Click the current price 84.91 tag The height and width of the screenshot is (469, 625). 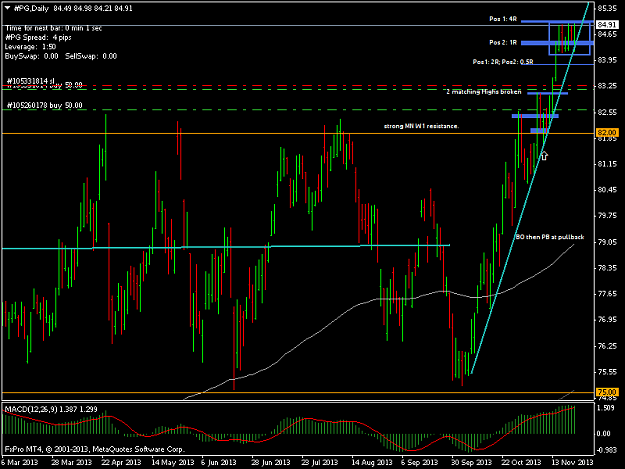click(607, 25)
